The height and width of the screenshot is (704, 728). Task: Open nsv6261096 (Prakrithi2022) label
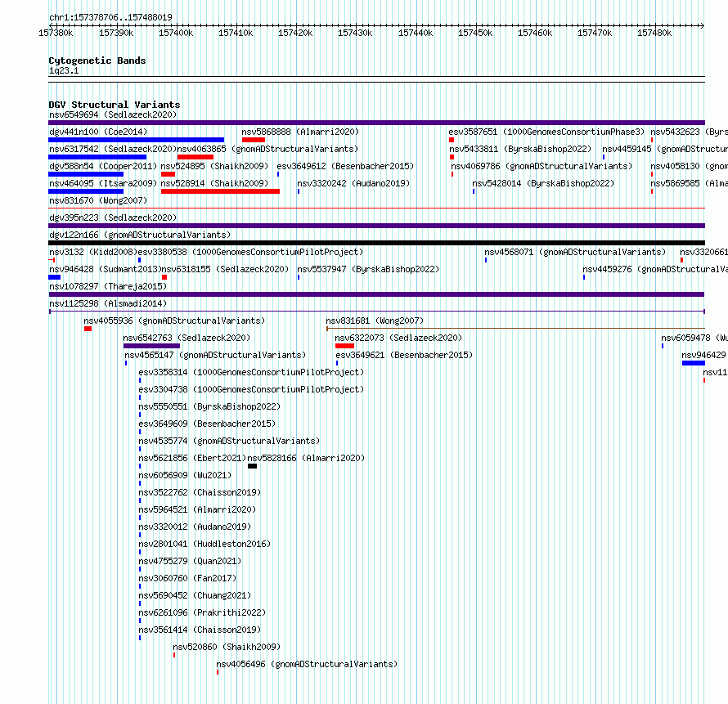coord(202,612)
